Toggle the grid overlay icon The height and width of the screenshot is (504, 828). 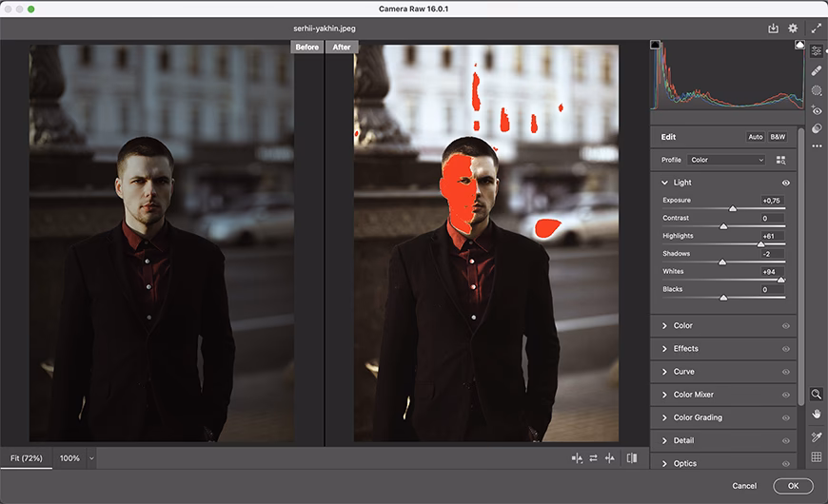(x=817, y=457)
